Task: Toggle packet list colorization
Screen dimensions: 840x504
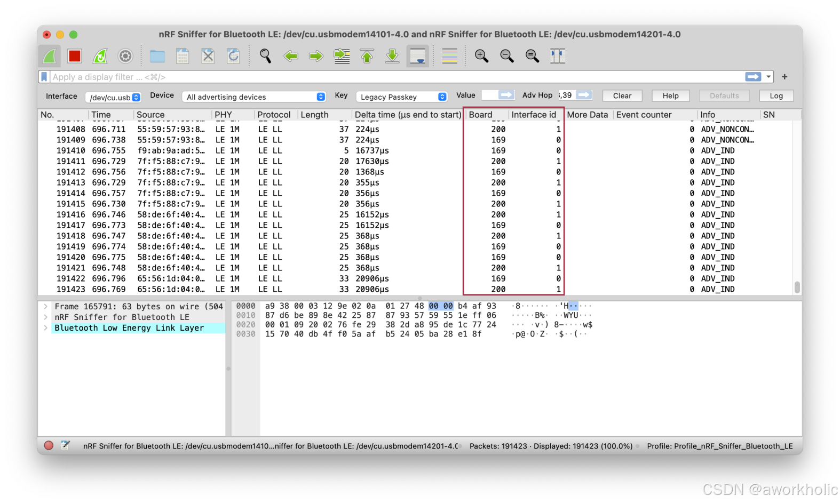Action: click(x=450, y=56)
